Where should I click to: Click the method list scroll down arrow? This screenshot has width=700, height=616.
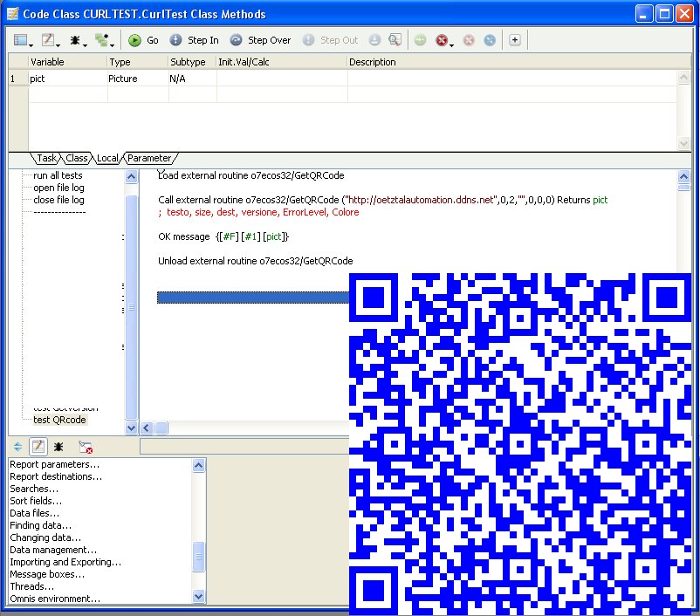(131, 428)
